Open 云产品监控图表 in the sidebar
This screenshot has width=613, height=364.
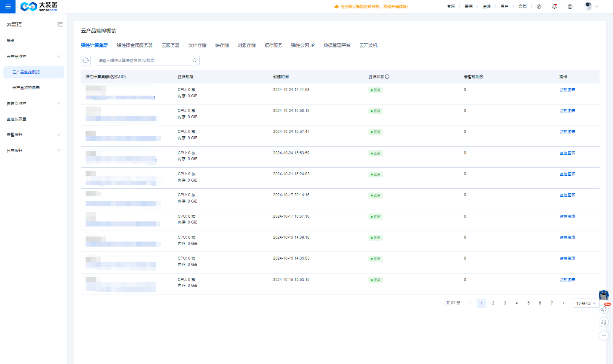(26, 88)
